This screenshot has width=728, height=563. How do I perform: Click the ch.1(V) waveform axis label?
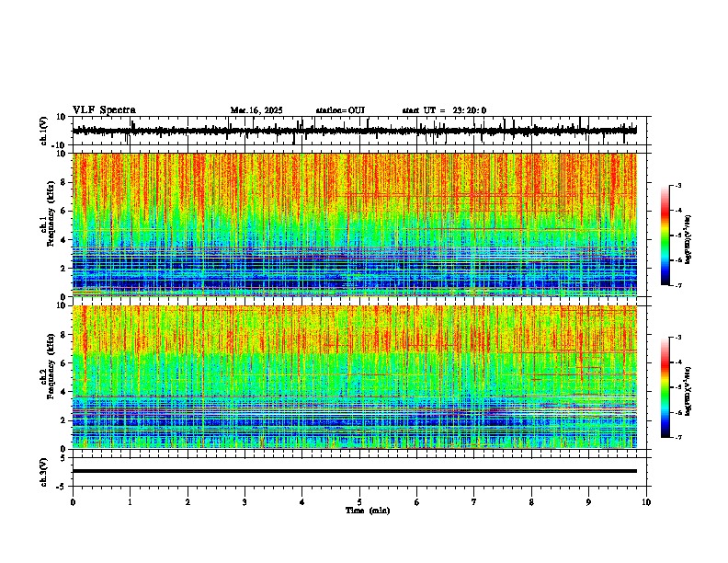[x=44, y=131]
